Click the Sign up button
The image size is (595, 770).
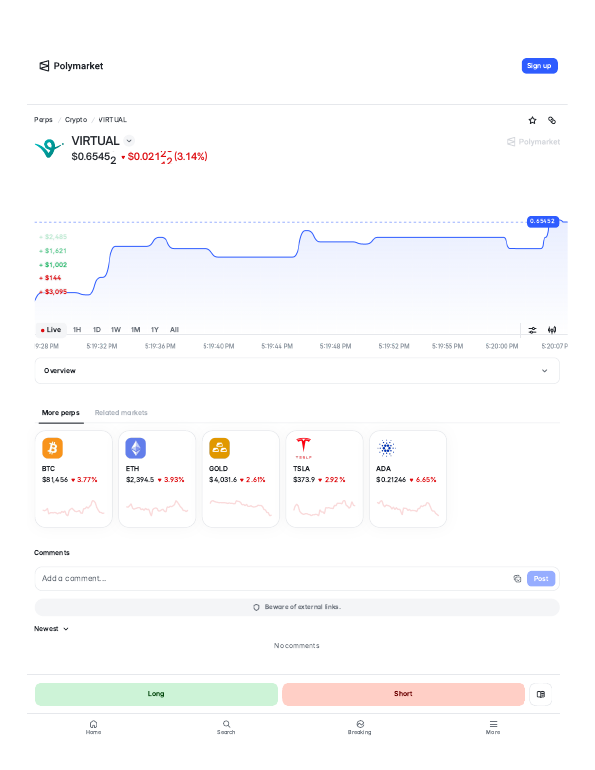point(539,66)
